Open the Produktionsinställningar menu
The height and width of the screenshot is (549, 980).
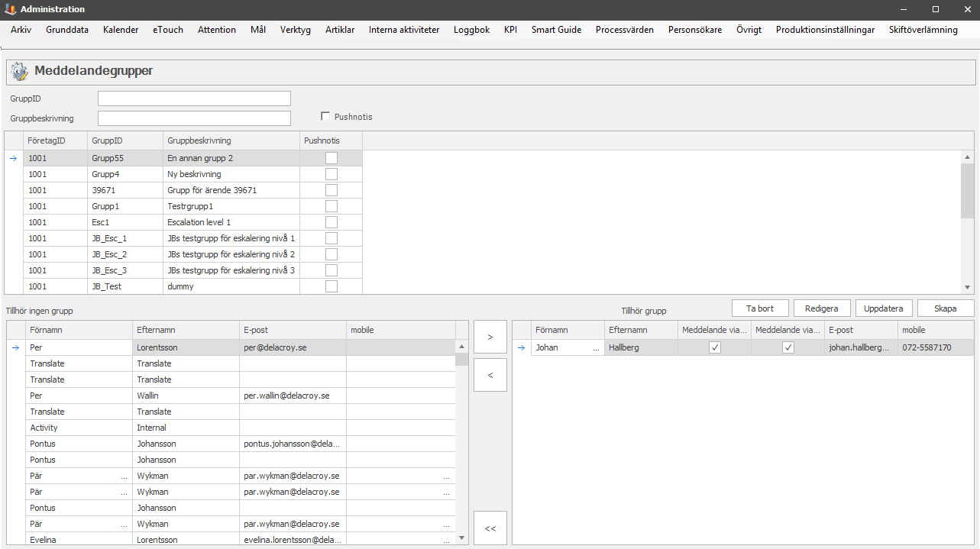click(x=825, y=30)
